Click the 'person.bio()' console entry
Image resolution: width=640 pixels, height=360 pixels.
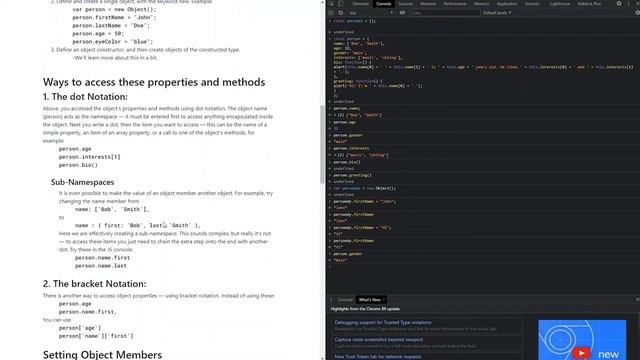click(x=347, y=162)
